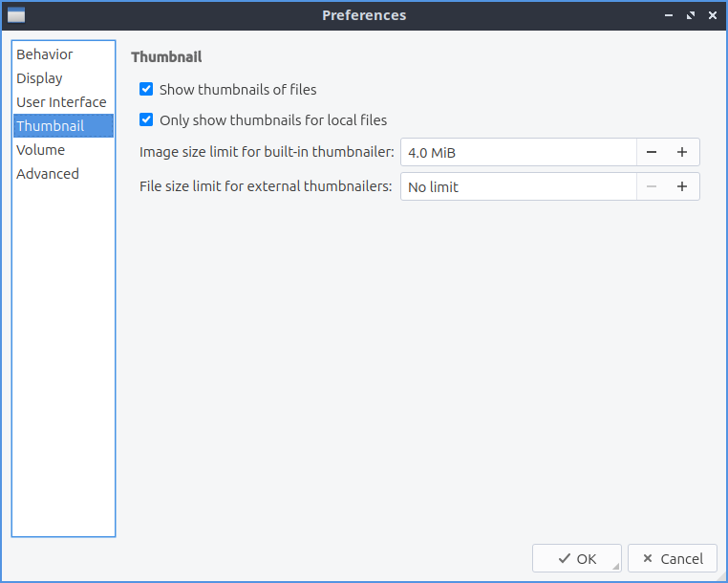Open the Behavior settings page
Image resolution: width=728 pixels, height=583 pixels.
45,54
